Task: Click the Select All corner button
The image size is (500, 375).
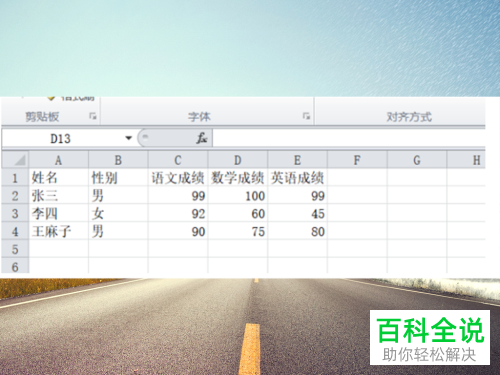Action: click(15, 160)
